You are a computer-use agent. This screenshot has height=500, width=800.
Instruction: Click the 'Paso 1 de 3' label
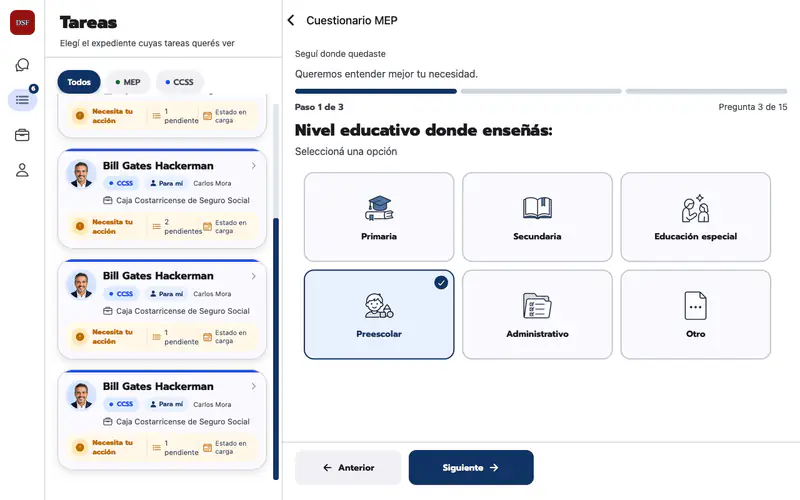coord(319,107)
